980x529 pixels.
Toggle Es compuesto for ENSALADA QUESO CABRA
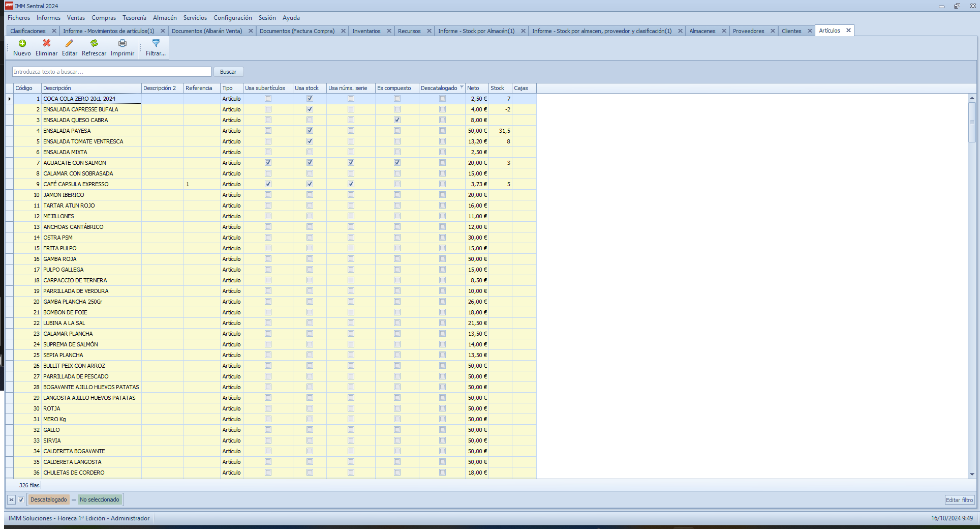coord(397,120)
